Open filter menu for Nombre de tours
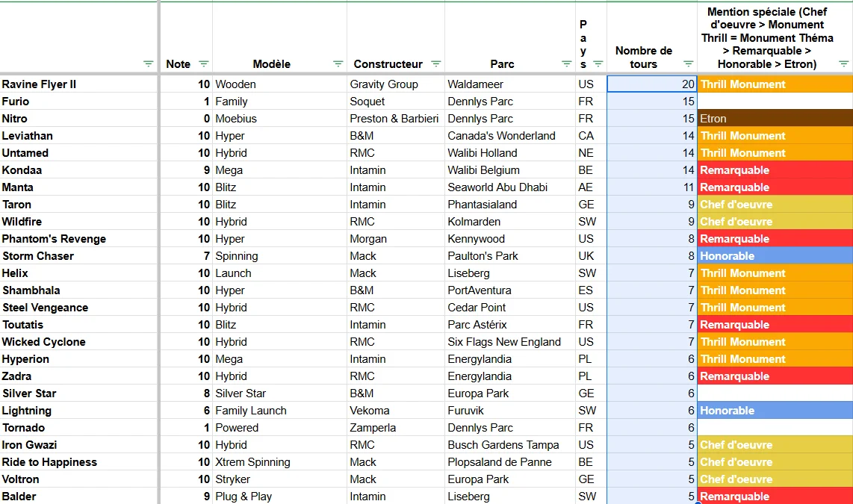853x504 pixels. [688, 64]
